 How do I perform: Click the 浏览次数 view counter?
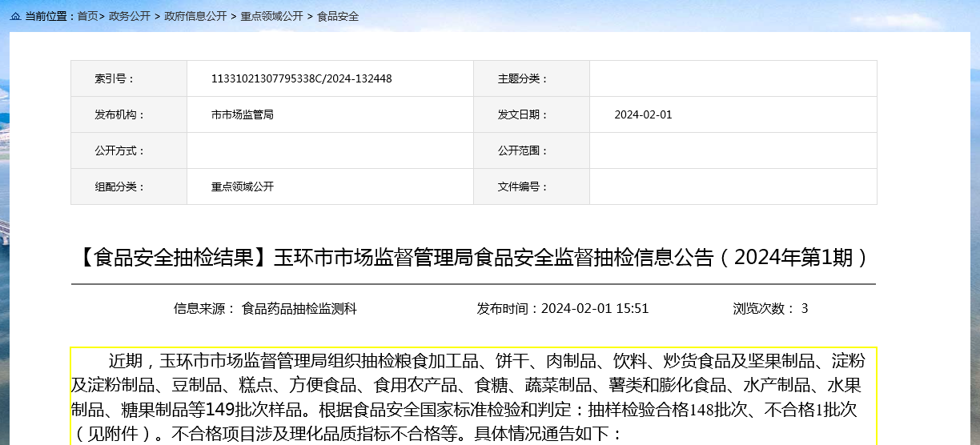point(770,308)
